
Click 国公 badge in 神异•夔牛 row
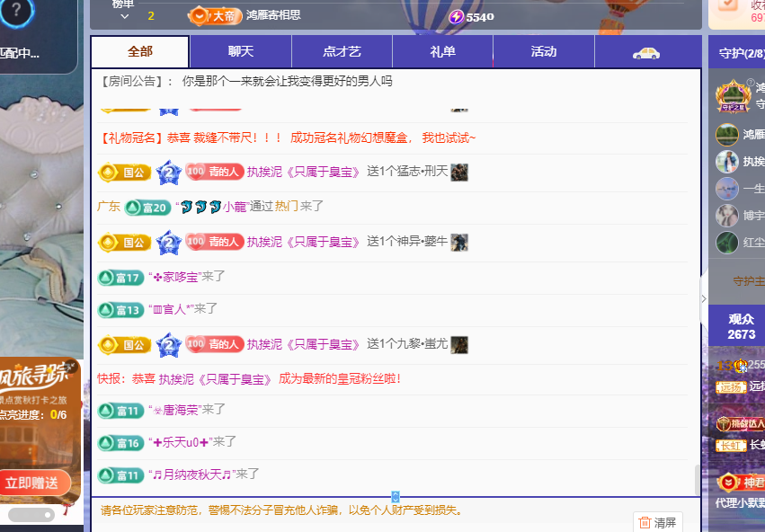pyautogui.click(x=124, y=243)
